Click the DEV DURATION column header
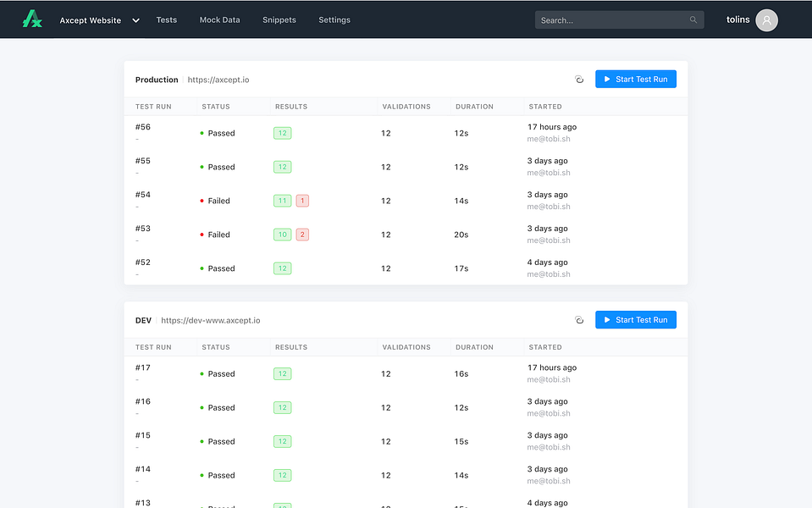Image resolution: width=812 pixels, height=508 pixels. 474,347
